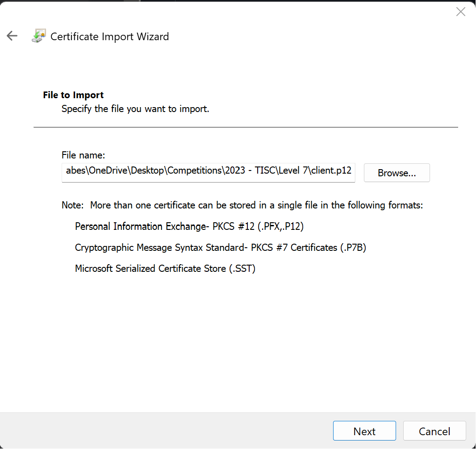Click the Note about multiple certificates
The height and width of the screenshot is (449, 476).
pyautogui.click(x=242, y=205)
